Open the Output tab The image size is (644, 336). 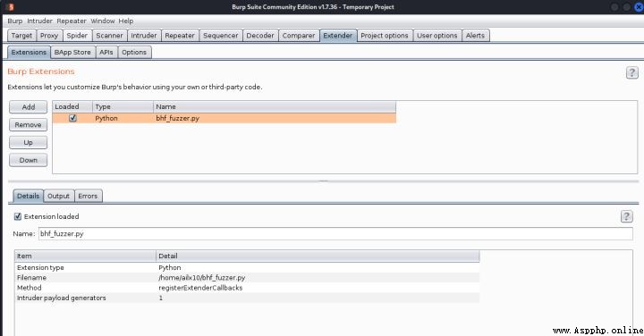click(x=59, y=196)
